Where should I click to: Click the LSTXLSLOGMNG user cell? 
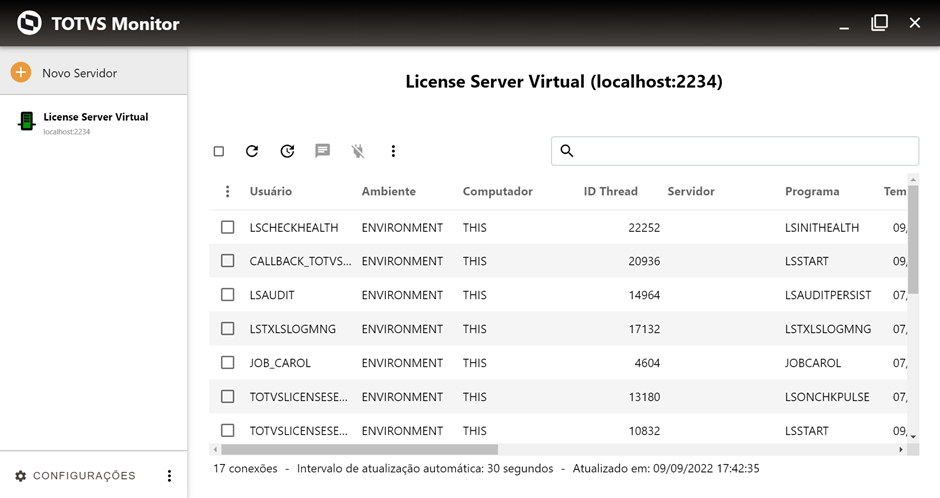pyautogui.click(x=293, y=329)
